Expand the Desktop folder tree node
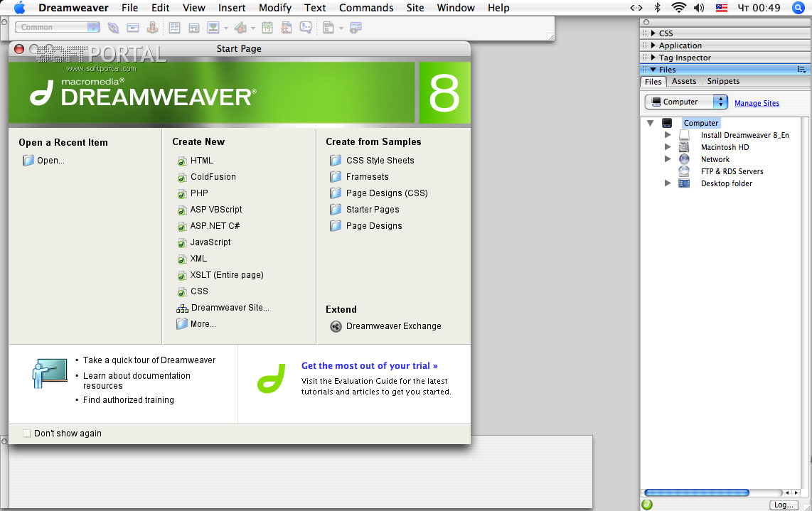Screen dimensions: 812x511 [668, 183]
